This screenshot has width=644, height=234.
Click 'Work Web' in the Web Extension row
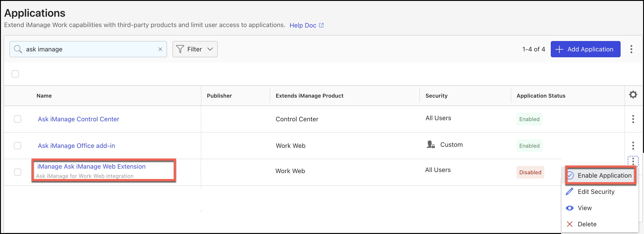pos(290,171)
